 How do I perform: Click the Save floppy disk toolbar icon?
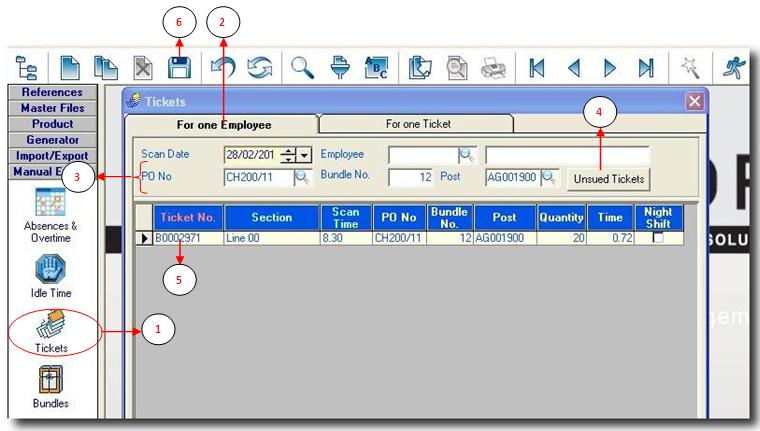[x=179, y=69]
